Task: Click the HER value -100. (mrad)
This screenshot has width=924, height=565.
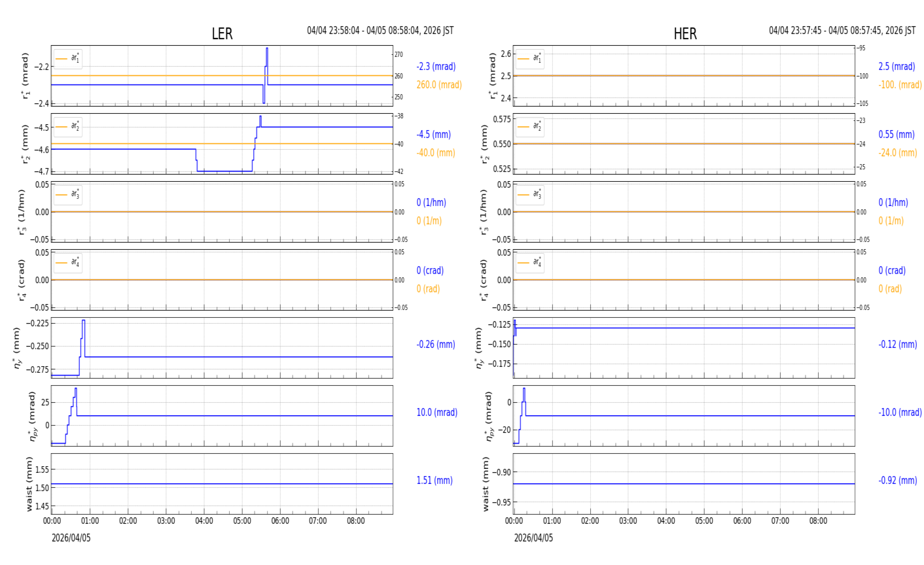Action: (899, 85)
